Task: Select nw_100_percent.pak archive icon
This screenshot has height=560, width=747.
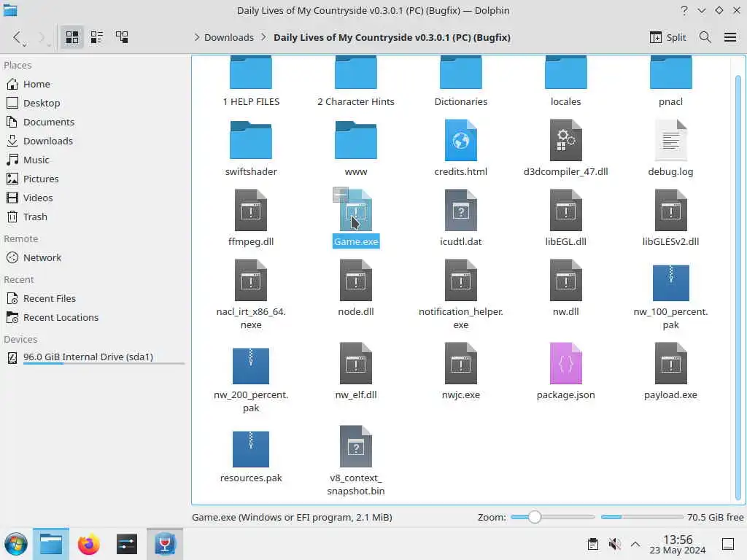Action: tap(671, 283)
